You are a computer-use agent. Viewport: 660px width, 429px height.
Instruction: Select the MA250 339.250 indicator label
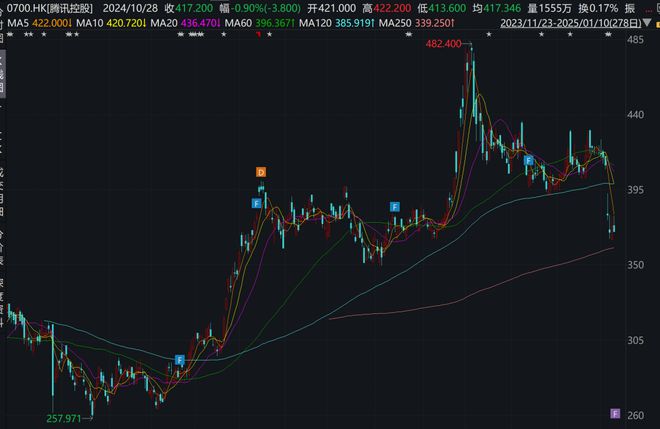[417, 23]
